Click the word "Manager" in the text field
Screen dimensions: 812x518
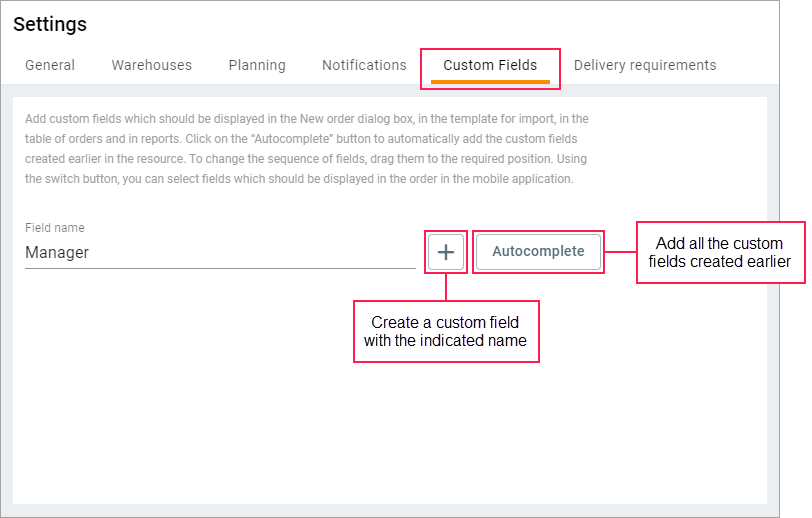click(x=57, y=253)
